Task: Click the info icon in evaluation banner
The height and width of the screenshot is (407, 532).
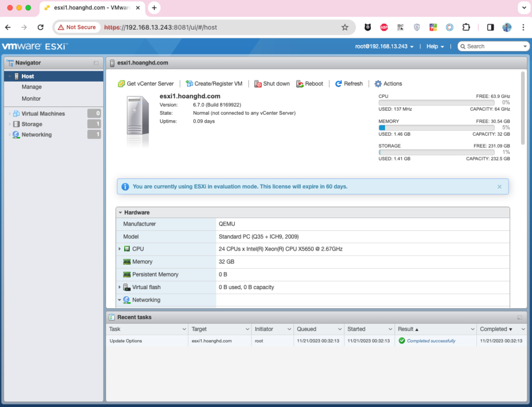Action: point(125,187)
